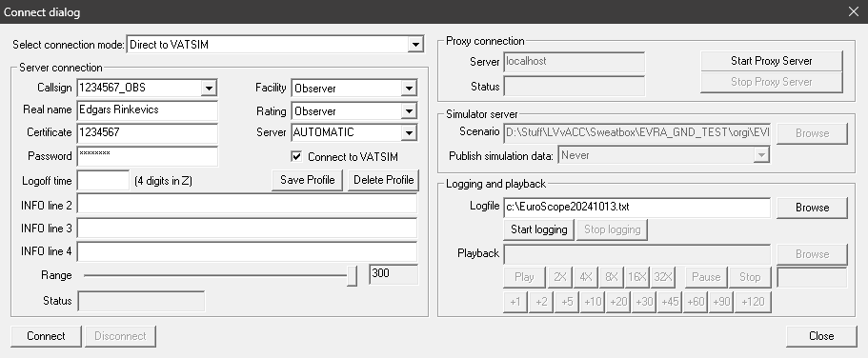Viewport: 868px width, 358px height.
Task: Click Stop logging button
Action: [613, 229]
